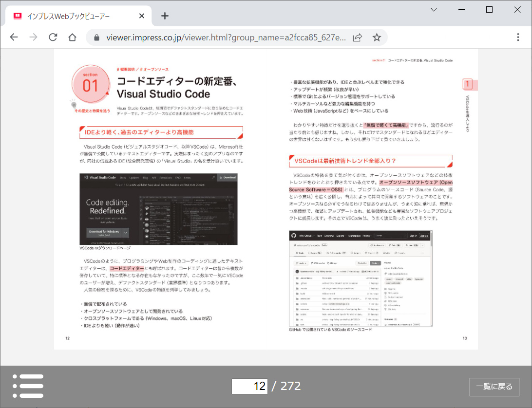Open the Chrome three-dot menu
The width and height of the screenshot is (532, 408).
point(518,37)
